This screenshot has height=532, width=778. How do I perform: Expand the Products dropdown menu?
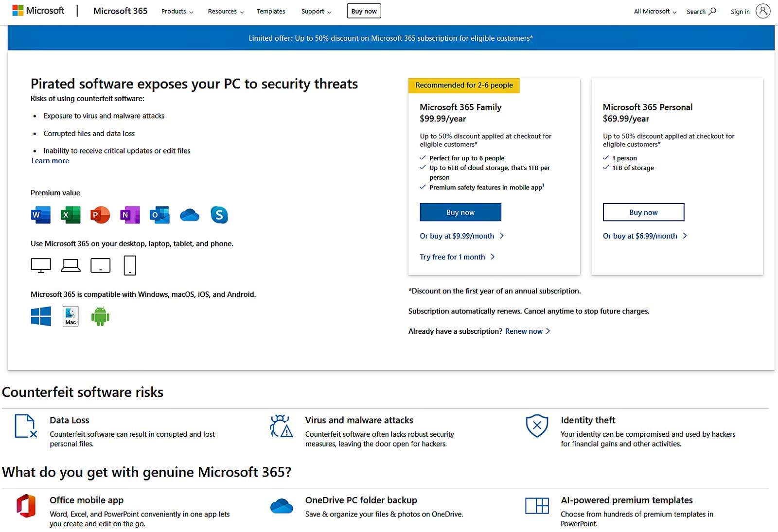click(x=177, y=11)
